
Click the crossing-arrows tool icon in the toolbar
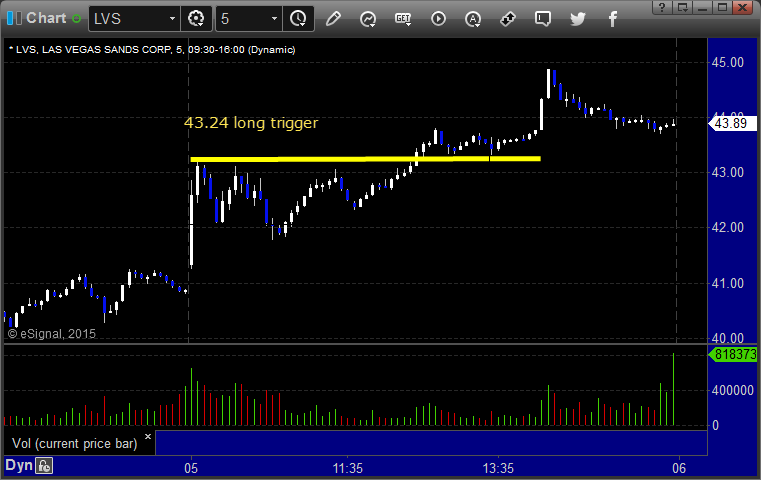[x=508, y=19]
